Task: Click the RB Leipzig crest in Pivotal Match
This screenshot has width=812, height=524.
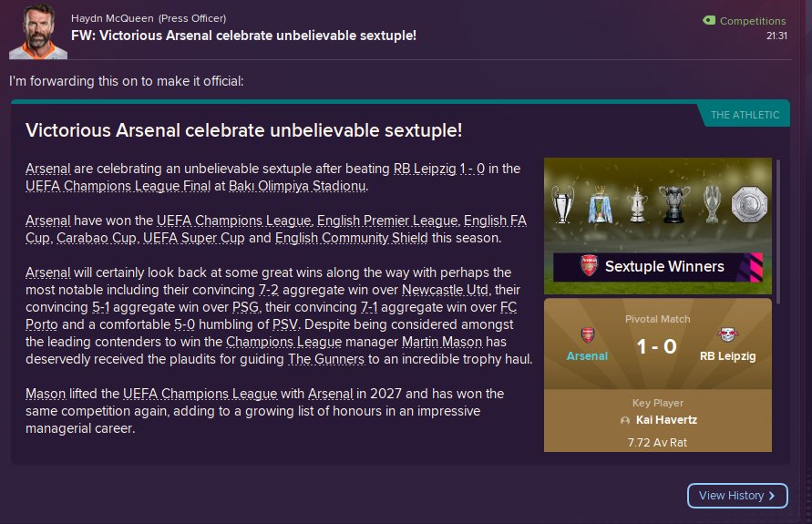Action: click(728, 334)
